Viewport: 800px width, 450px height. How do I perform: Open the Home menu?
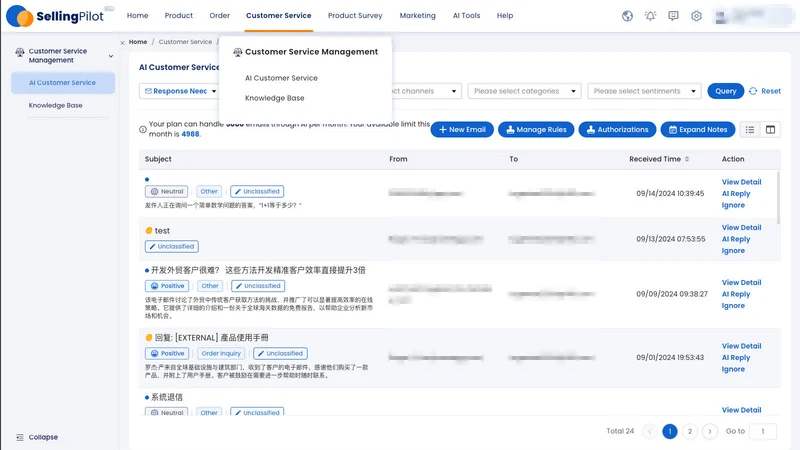click(137, 16)
